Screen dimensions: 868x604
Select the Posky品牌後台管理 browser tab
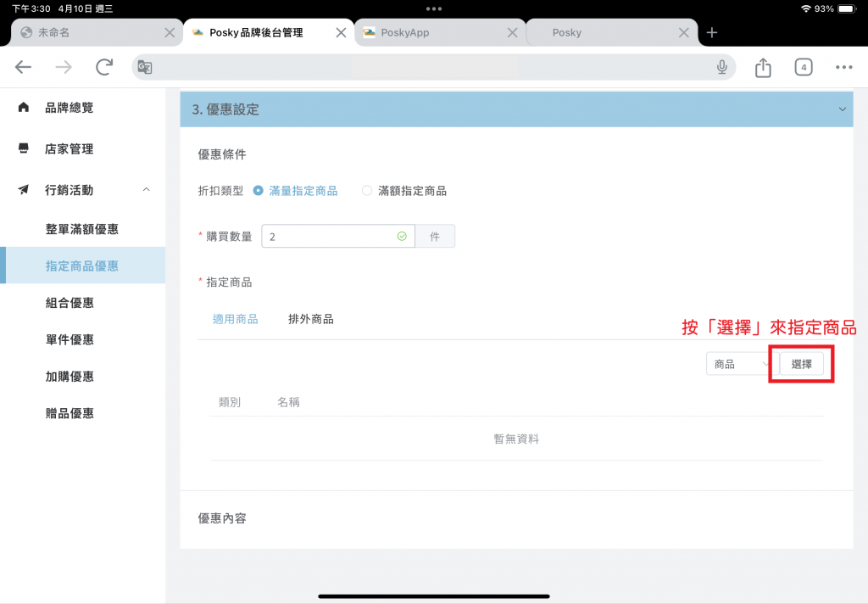[268, 33]
